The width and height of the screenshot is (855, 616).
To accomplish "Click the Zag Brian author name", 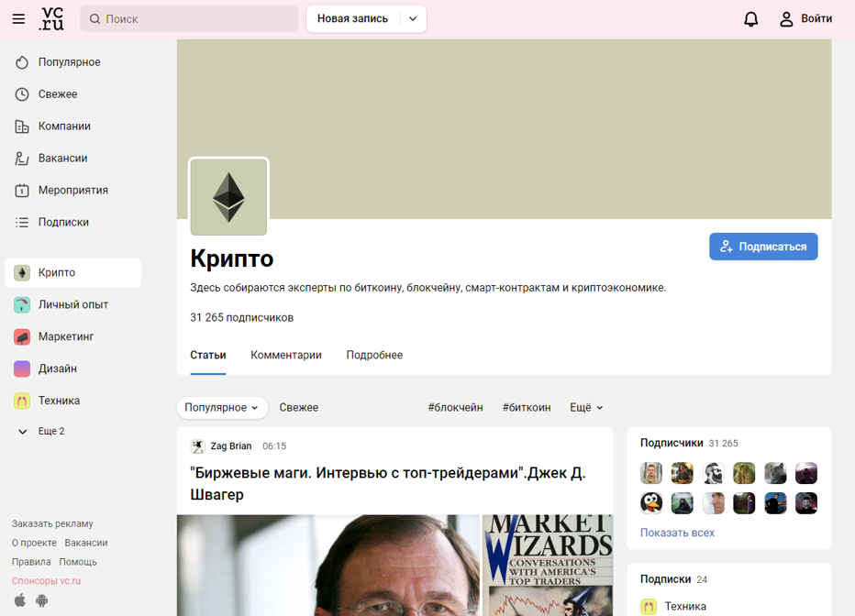I will click(x=230, y=446).
